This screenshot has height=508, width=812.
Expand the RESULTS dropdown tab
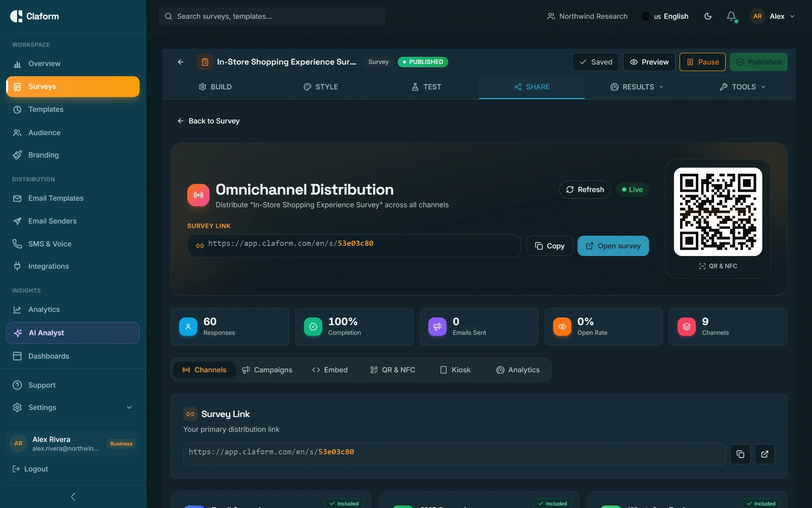click(637, 87)
